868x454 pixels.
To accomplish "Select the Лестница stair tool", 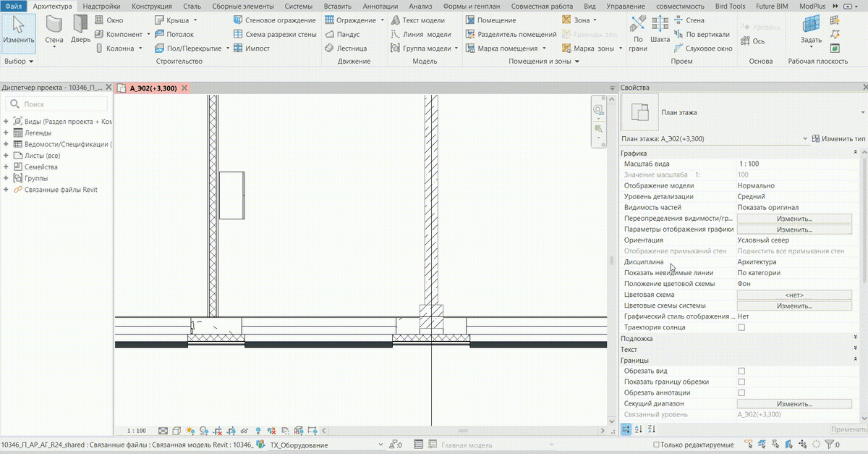I will 345,49.
